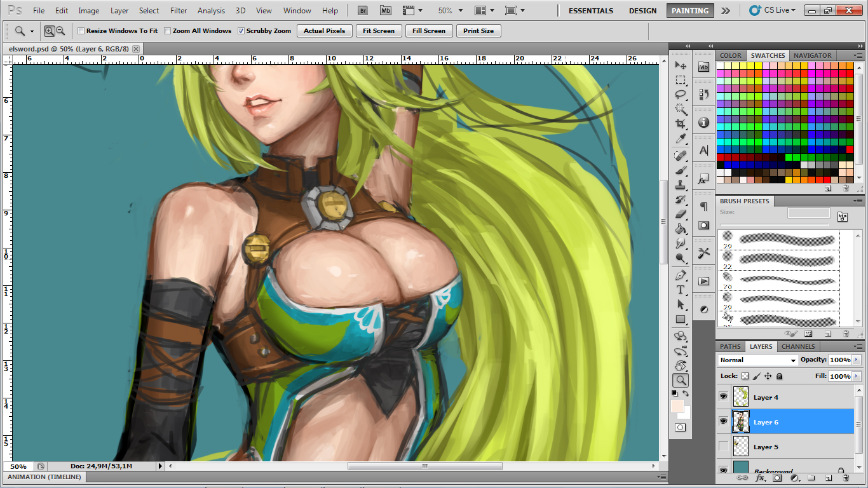Select the Eyedropper tool
This screenshot has height=488, width=868.
coord(681,139)
